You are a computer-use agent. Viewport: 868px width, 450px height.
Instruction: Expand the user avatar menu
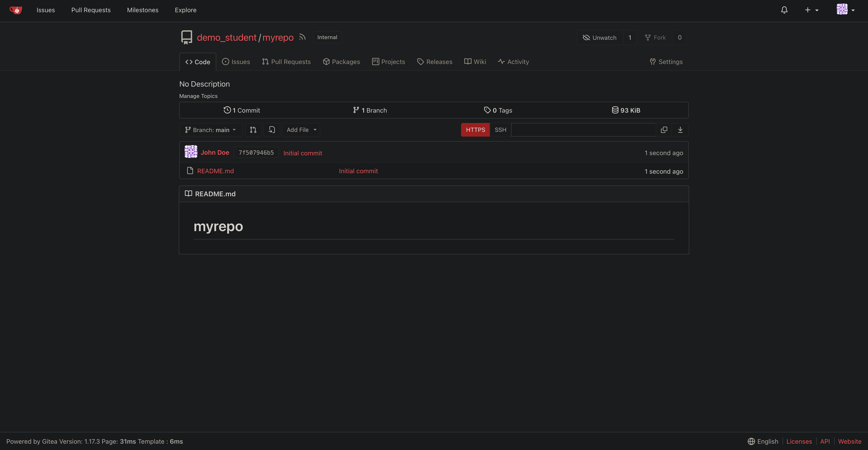point(845,9)
